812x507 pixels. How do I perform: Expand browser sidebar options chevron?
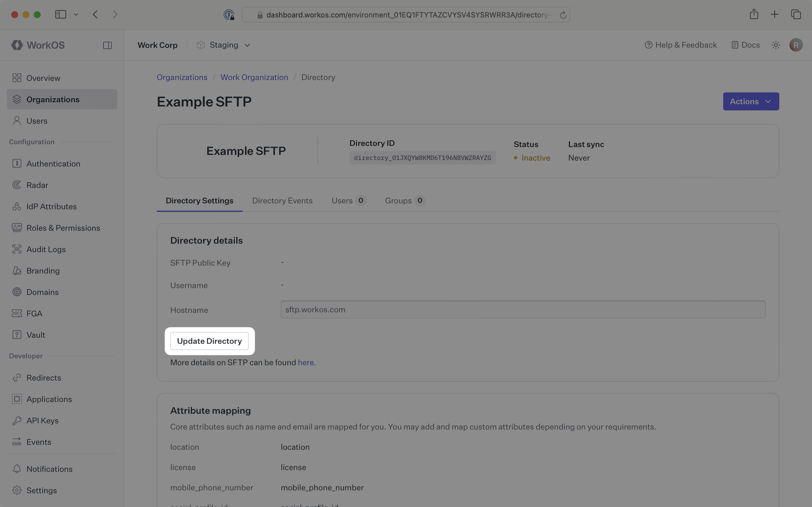point(76,14)
